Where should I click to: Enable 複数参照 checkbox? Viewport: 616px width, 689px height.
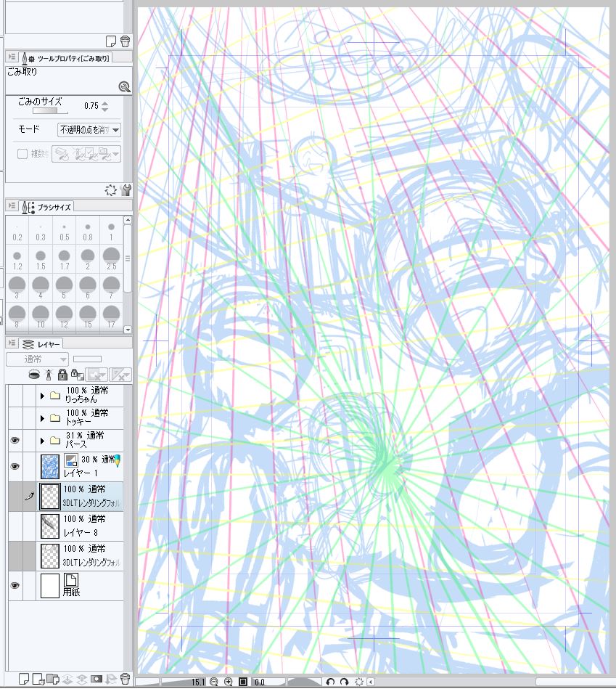tap(22, 154)
